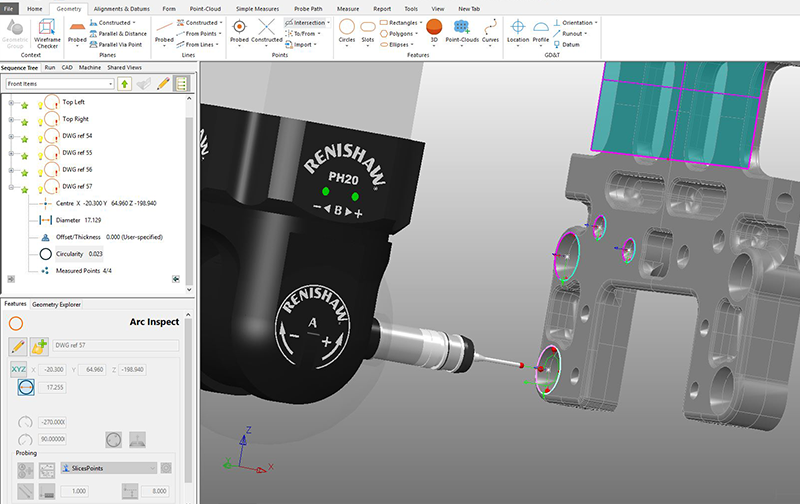Toggle the light bulb for DWG ref 56
The image size is (800, 504).
[x=40, y=173]
